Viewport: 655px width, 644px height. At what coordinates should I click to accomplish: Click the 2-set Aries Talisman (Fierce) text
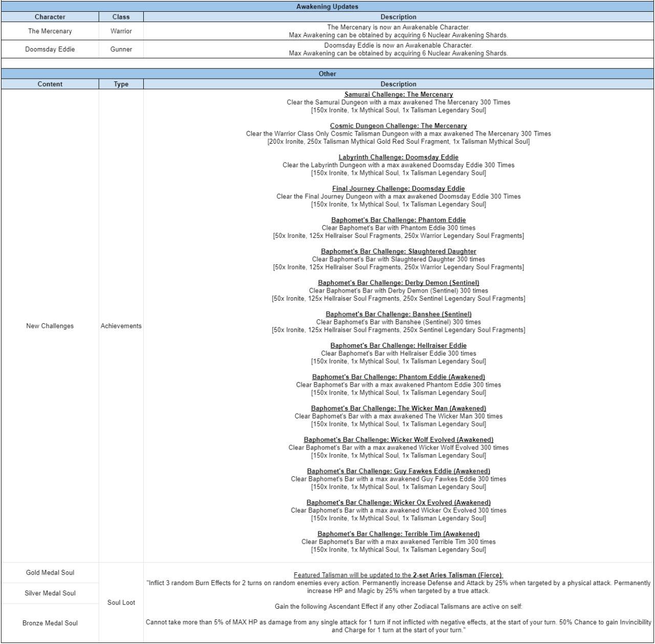(x=457, y=575)
